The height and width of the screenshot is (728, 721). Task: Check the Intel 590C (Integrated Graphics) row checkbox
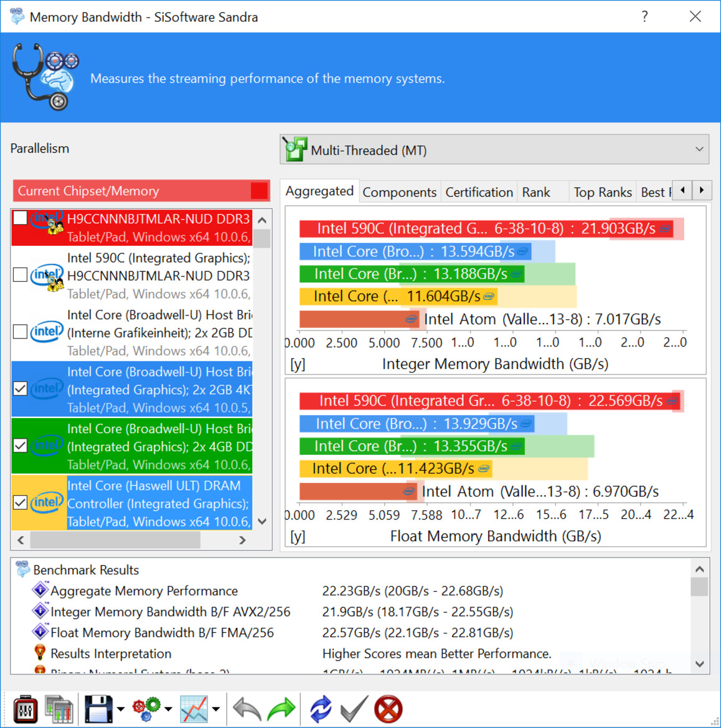pyautogui.click(x=20, y=275)
